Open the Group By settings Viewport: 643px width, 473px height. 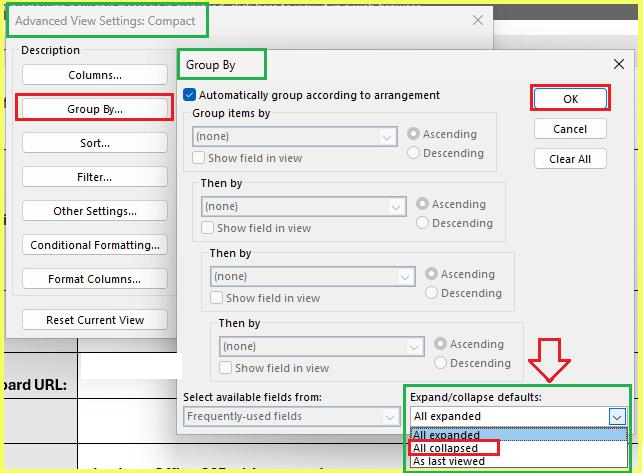(95, 109)
